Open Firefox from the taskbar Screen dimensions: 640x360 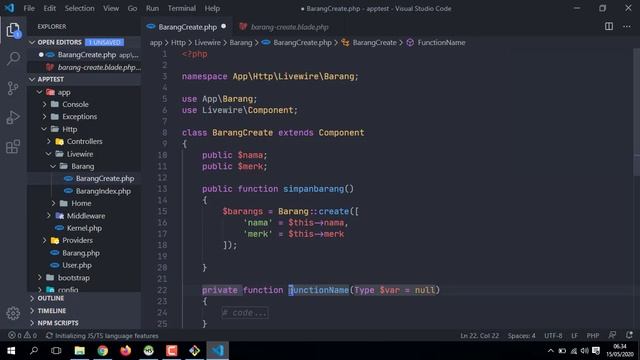pos(126,351)
